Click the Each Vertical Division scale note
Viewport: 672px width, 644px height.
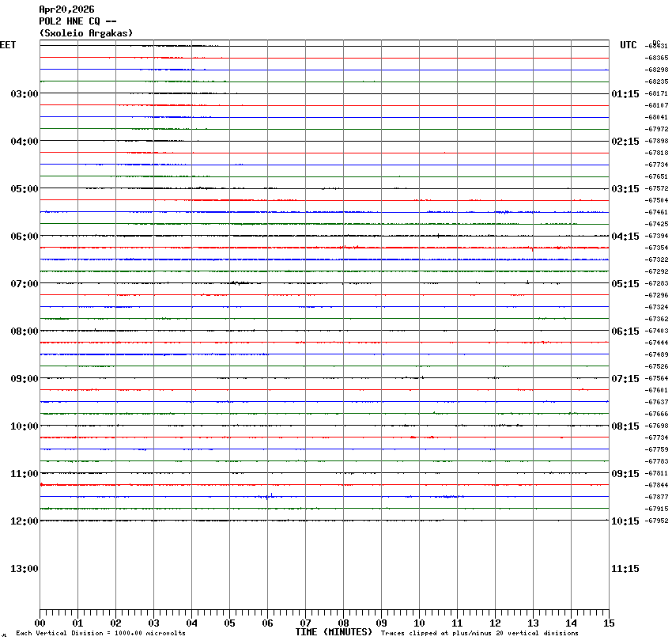[100, 634]
